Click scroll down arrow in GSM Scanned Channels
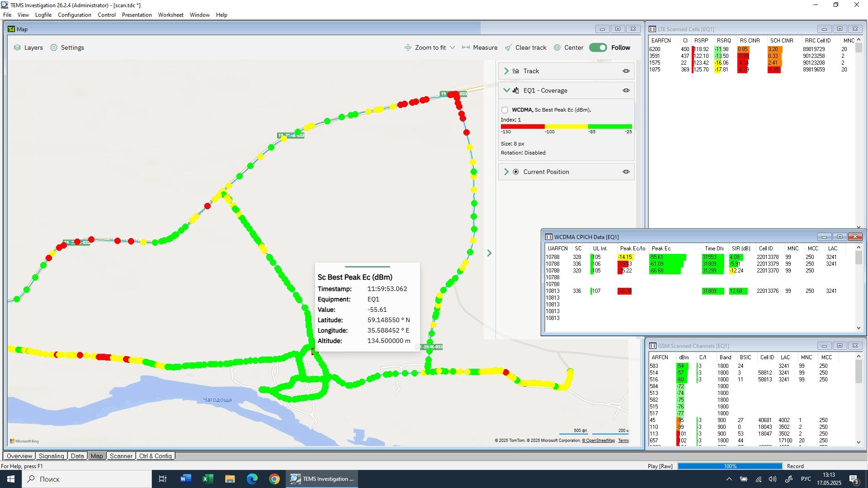Viewport: 868px width, 488px height. (x=859, y=442)
